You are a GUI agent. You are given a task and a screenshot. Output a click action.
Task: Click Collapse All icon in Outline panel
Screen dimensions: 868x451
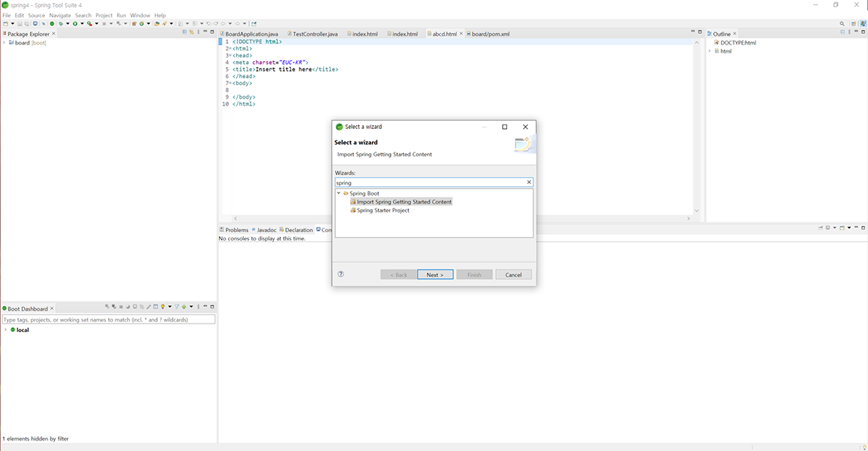(x=842, y=32)
